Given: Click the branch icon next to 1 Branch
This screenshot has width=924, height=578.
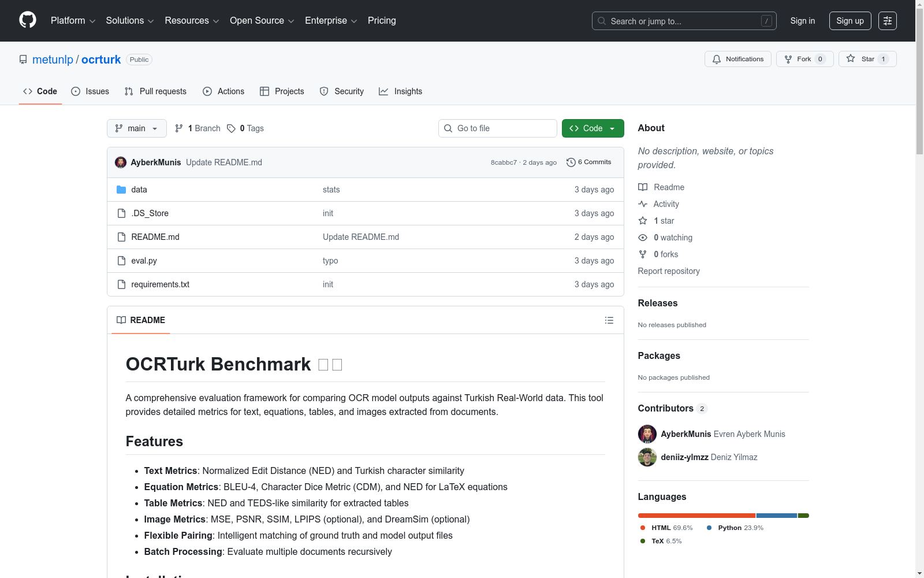Looking at the screenshot, I should 179,128.
